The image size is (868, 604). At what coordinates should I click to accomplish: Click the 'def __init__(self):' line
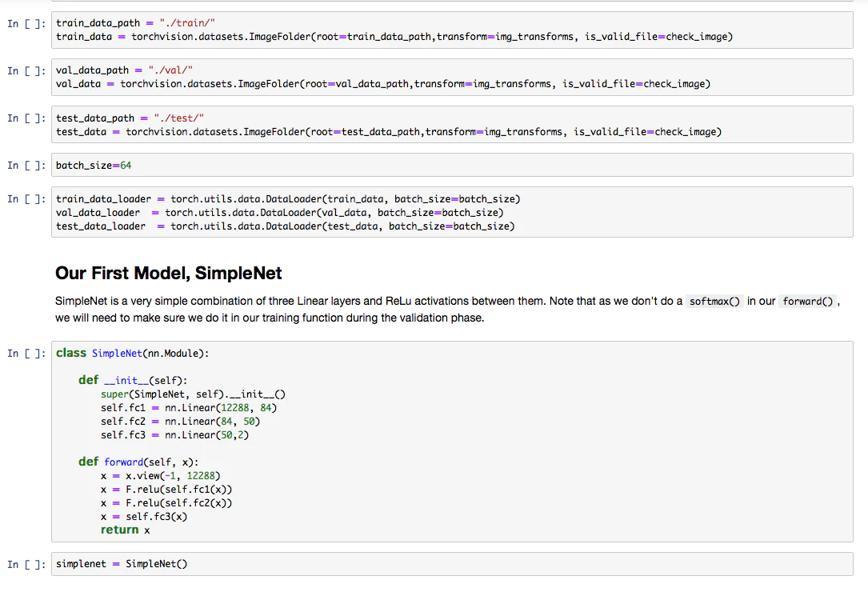133,380
